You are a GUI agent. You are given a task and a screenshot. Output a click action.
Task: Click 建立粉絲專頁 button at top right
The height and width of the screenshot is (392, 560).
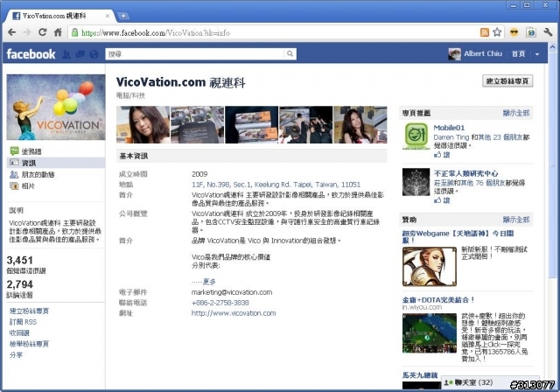(507, 80)
